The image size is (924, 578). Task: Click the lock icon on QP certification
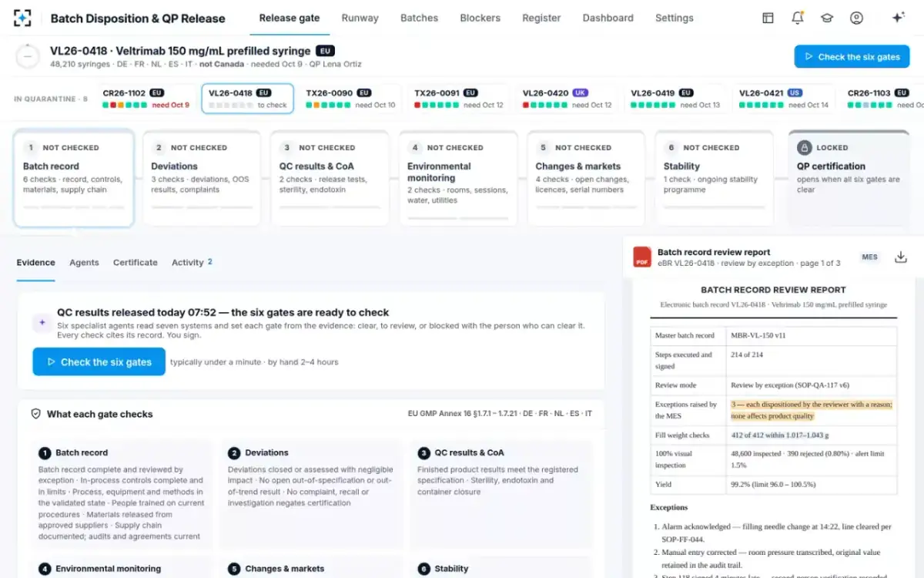[804, 147]
